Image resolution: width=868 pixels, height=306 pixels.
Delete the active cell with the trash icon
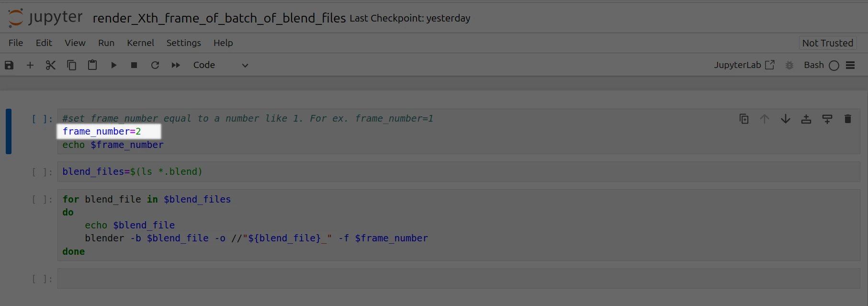click(847, 119)
